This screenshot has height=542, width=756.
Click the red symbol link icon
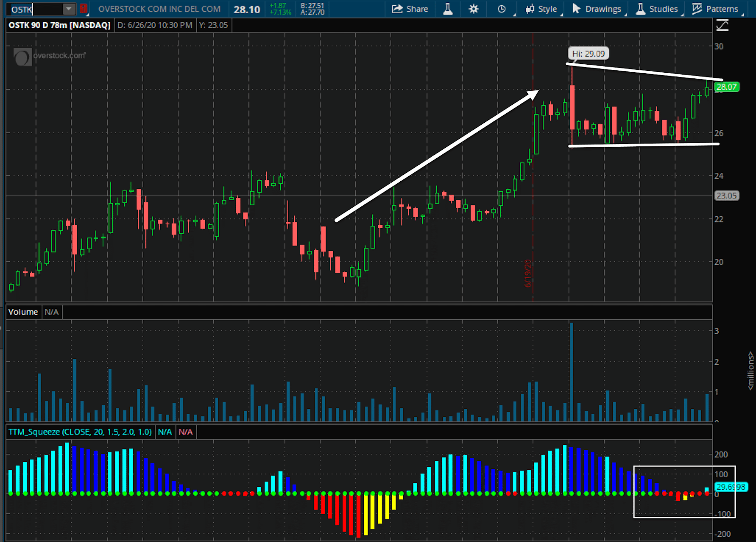pyautogui.click(x=84, y=8)
